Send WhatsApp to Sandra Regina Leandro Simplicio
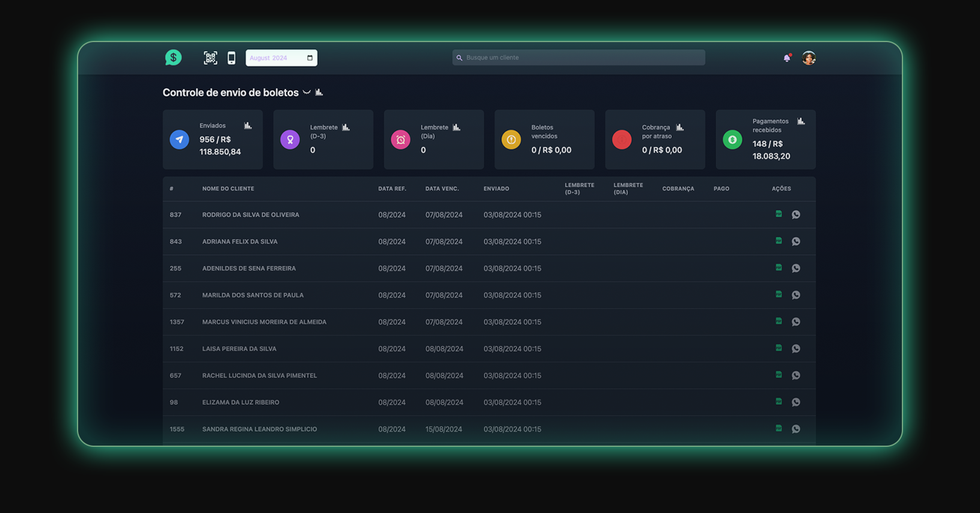This screenshot has height=513, width=980. pyautogui.click(x=796, y=429)
